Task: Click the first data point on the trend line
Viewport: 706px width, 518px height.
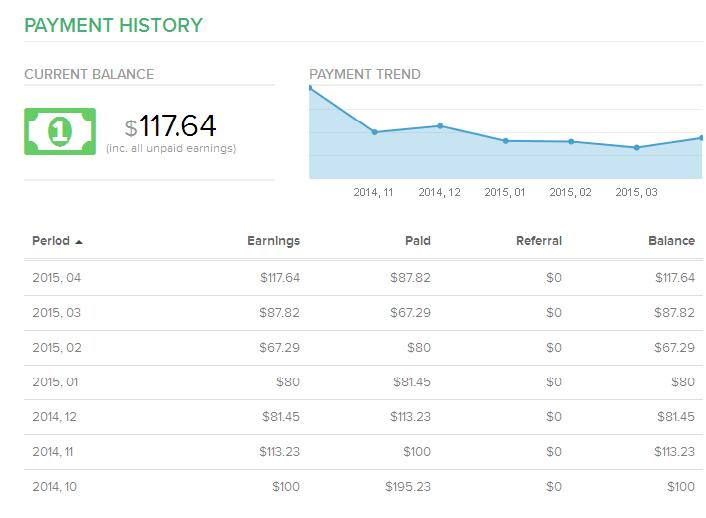Action: tap(310, 88)
